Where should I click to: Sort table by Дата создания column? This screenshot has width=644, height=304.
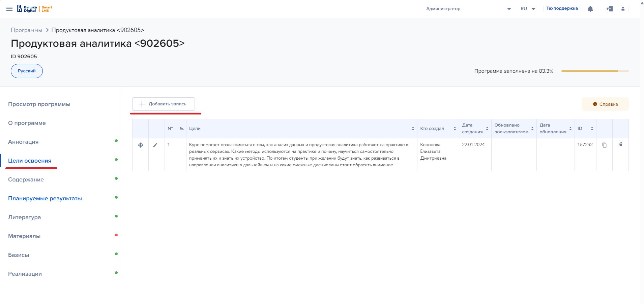pos(487,129)
